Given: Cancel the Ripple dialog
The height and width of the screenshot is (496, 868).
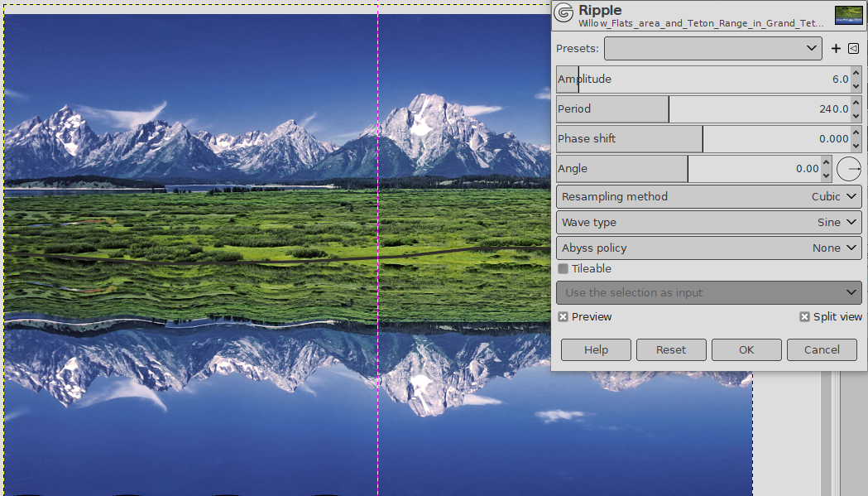Looking at the screenshot, I should click(822, 350).
